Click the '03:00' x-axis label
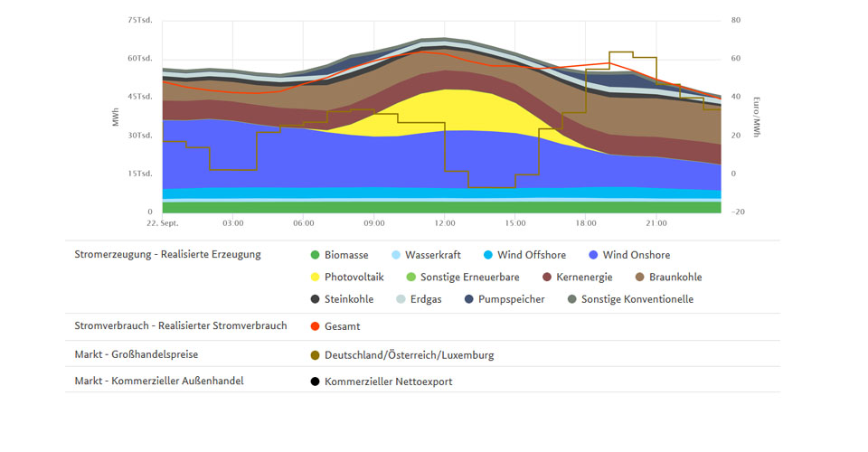 point(233,223)
